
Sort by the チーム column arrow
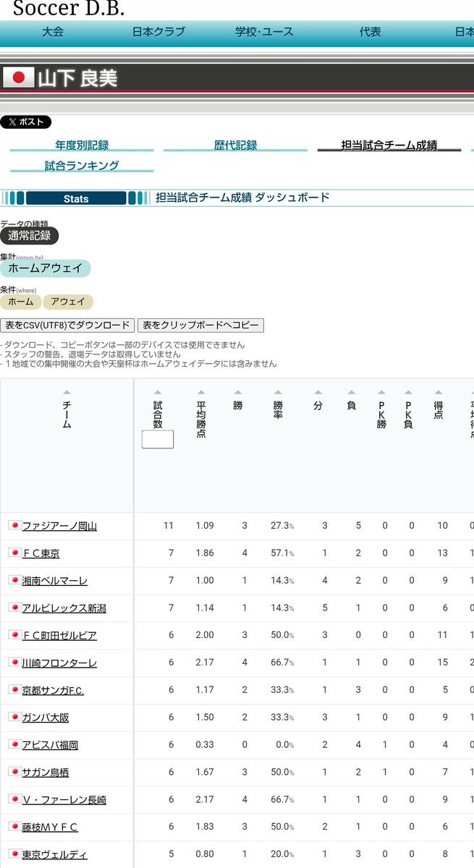pos(67,393)
